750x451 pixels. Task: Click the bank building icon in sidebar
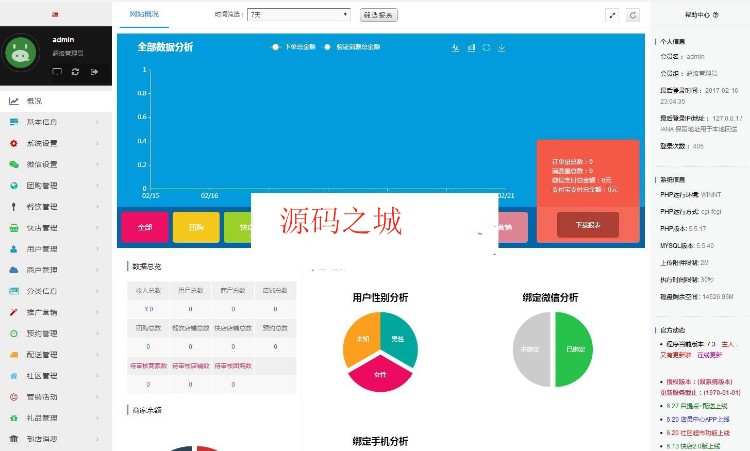[14, 439]
